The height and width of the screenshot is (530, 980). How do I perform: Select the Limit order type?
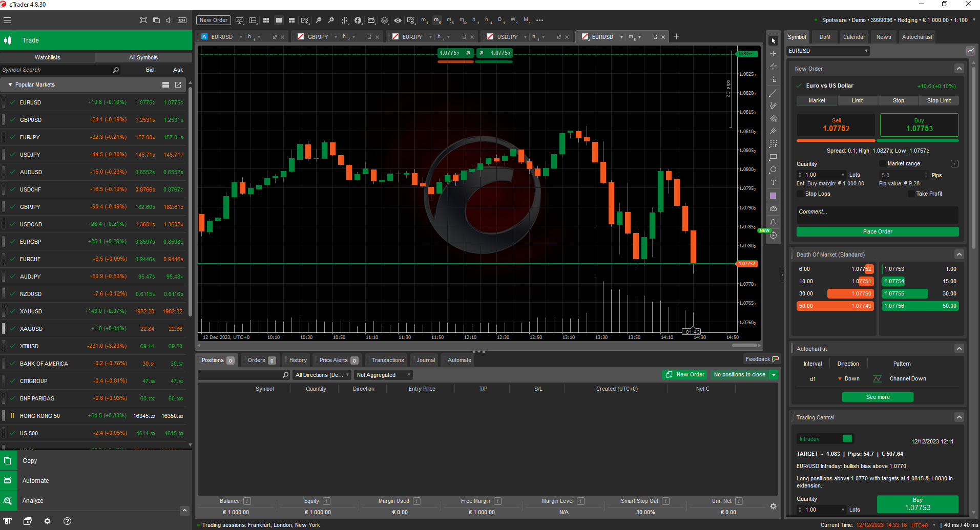[858, 100]
